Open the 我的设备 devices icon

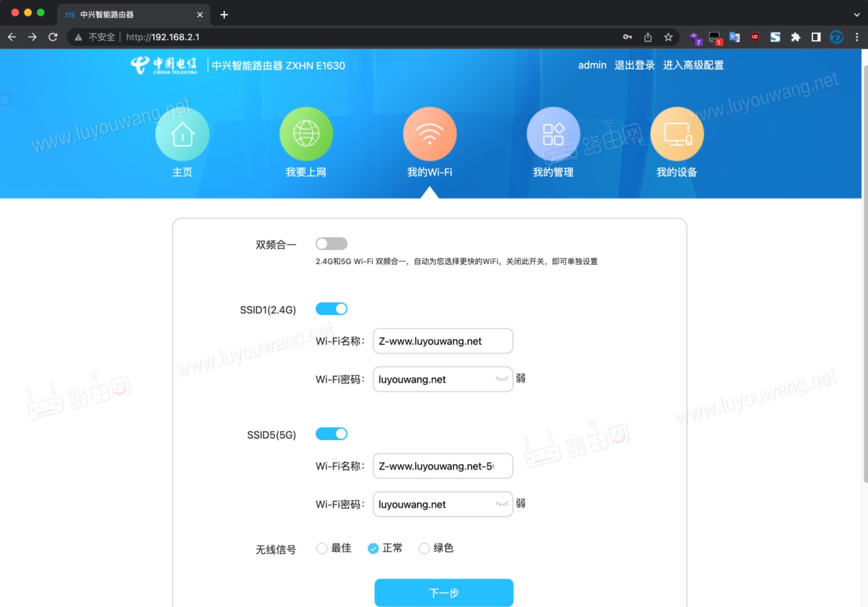click(677, 135)
